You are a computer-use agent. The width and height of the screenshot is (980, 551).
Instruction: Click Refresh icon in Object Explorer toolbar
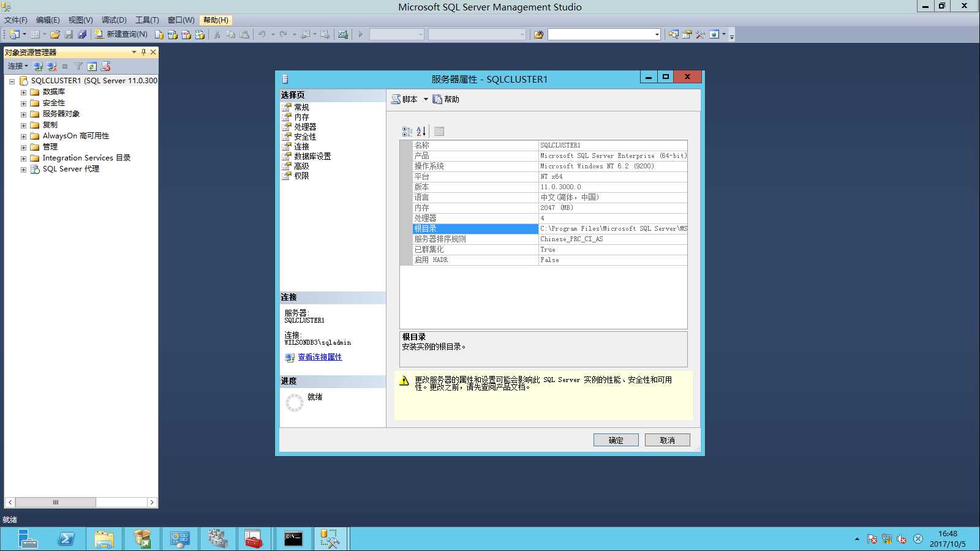coord(92,66)
